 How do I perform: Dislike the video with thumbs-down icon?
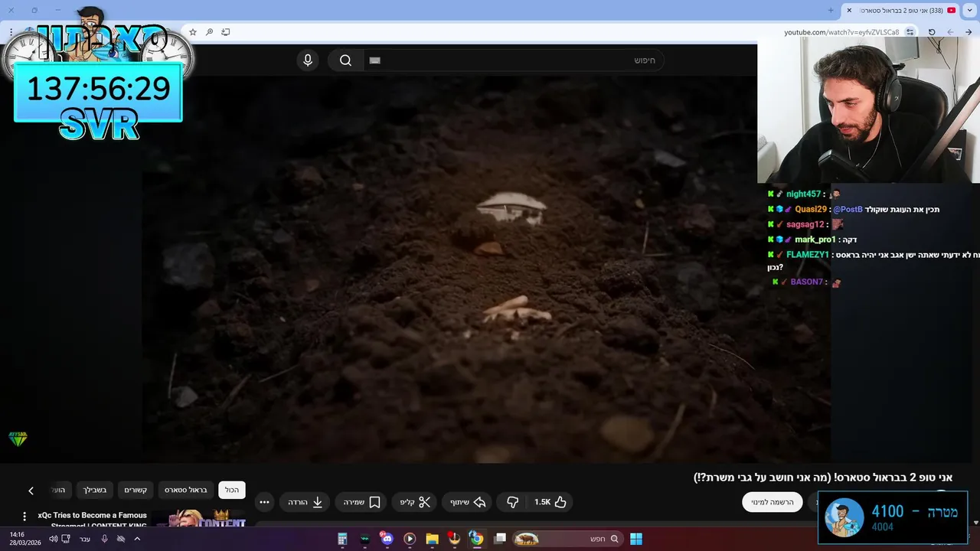click(x=512, y=502)
